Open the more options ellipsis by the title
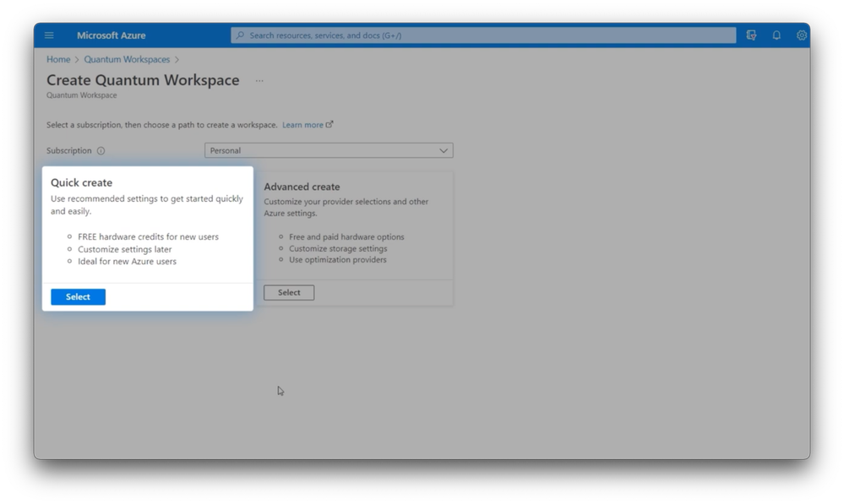This screenshot has width=844, height=504. click(259, 81)
